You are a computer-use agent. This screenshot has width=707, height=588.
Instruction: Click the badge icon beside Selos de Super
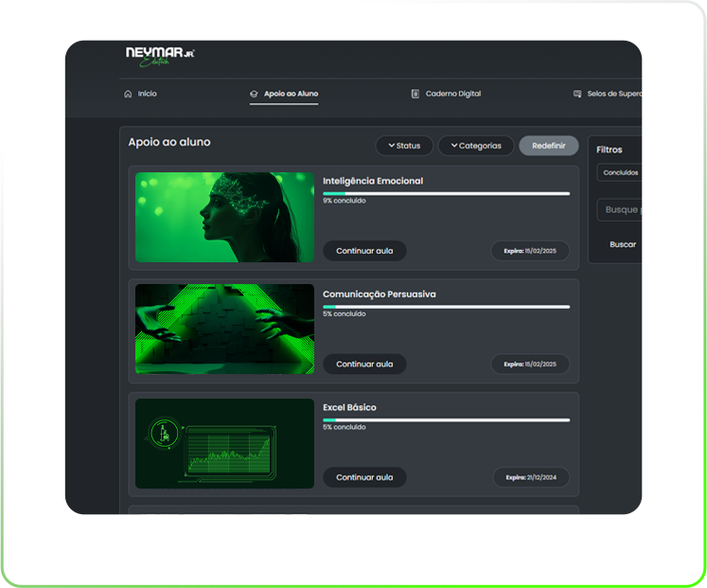pos(577,94)
